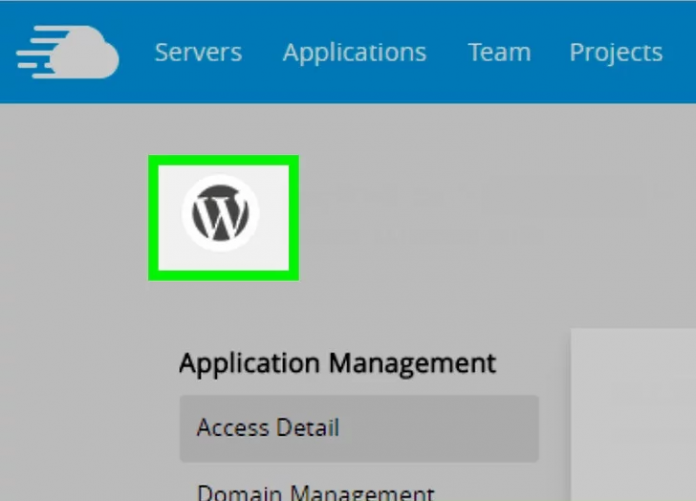696x501 pixels.
Task: Highlight the Access Detail sidebar entry
Action: coord(268,428)
